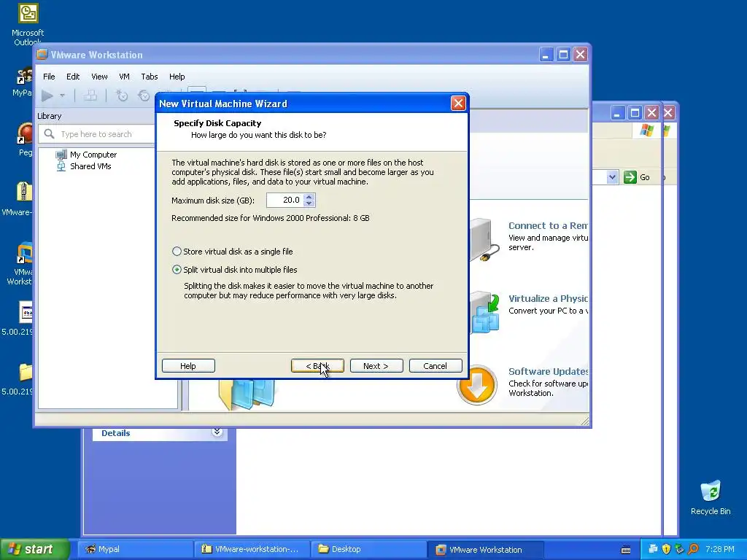Open the Edit menu

click(73, 77)
